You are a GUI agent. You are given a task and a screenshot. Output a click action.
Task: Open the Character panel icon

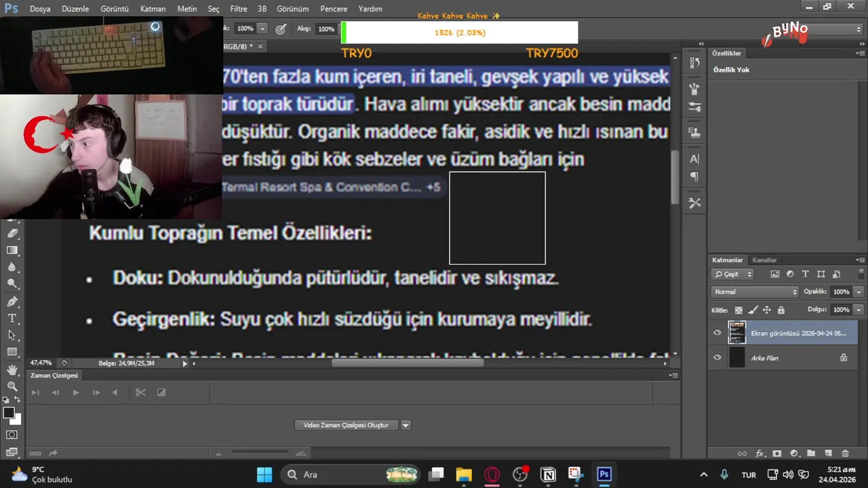point(694,159)
